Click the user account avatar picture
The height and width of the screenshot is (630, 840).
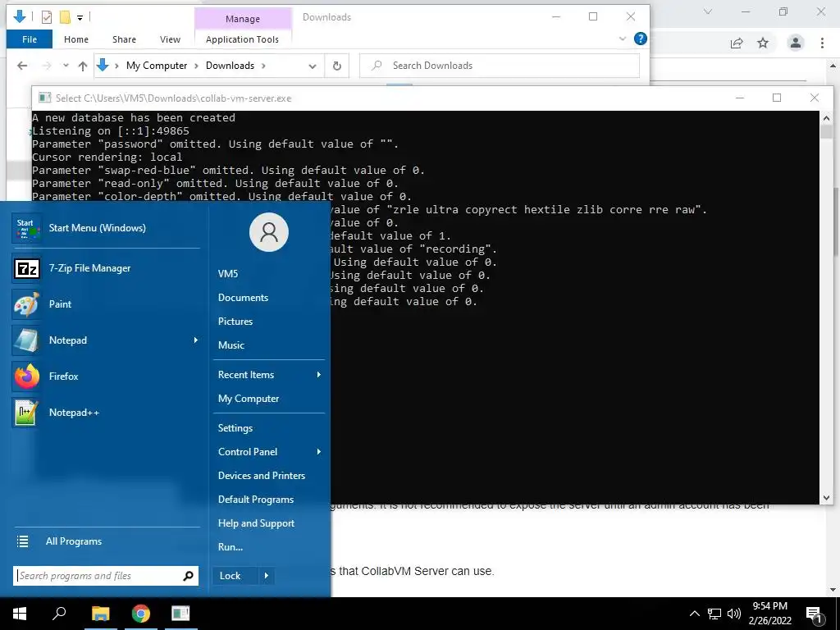pos(269,232)
